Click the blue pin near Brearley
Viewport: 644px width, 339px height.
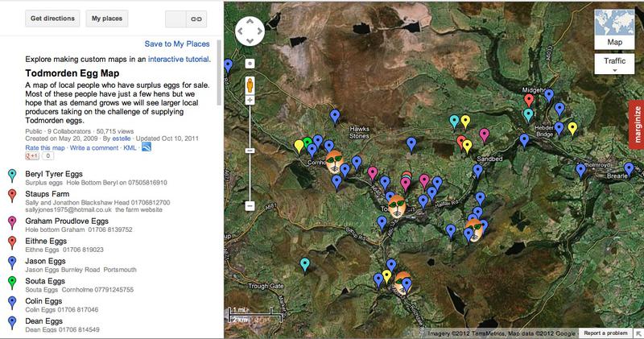[x=629, y=169]
